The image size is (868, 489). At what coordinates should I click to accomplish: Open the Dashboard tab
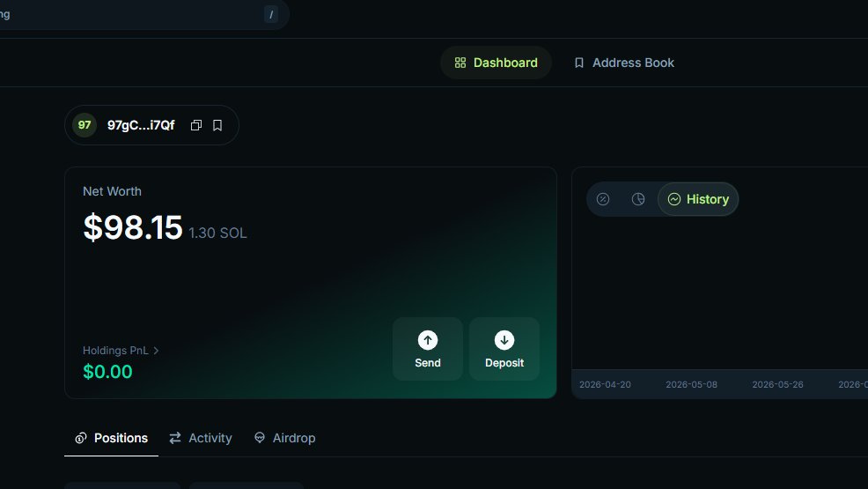496,63
